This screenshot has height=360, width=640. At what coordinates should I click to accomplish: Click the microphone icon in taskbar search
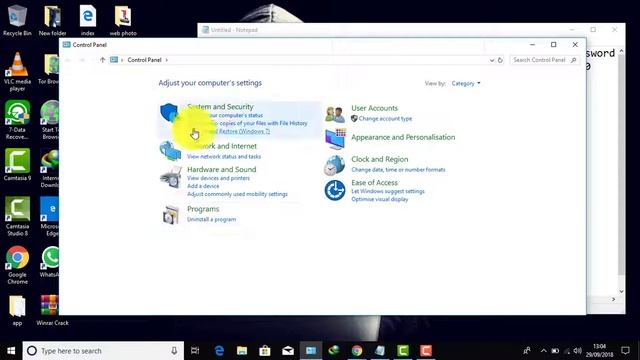174,351
